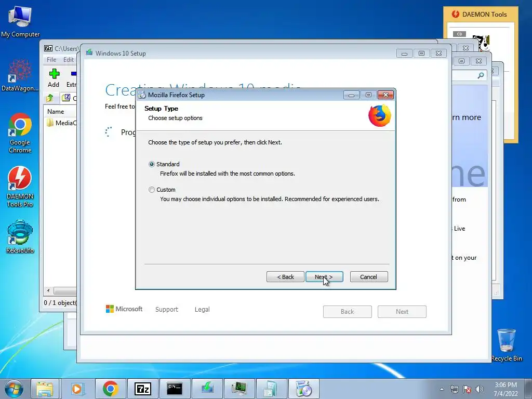Close the Mozilla Firefox Setup window
This screenshot has width=532, height=399.
click(386, 95)
